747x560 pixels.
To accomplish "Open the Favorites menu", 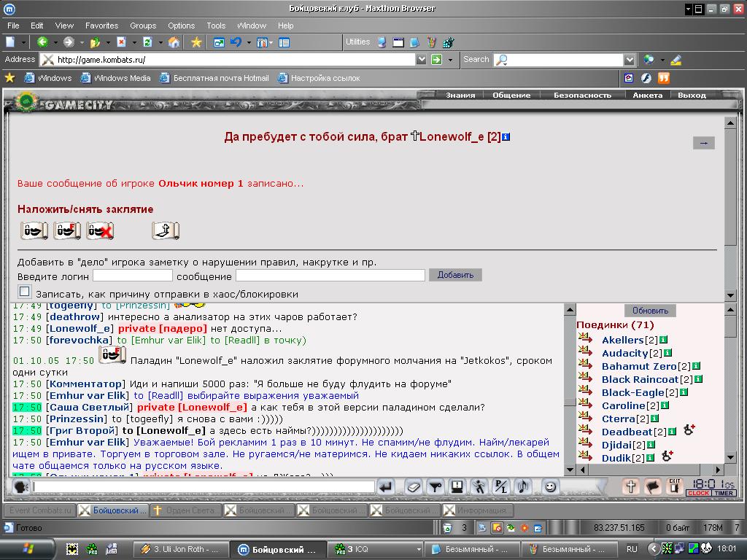I will [101, 26].
